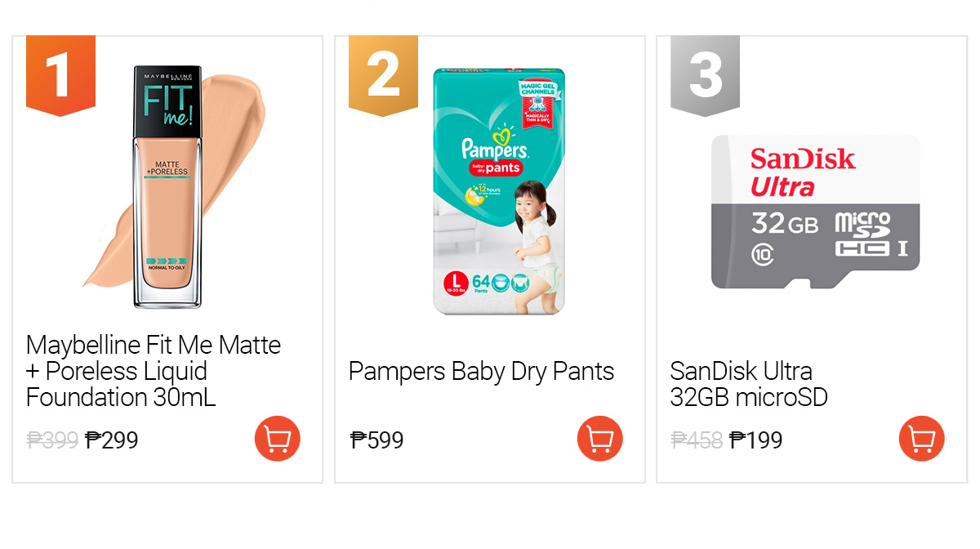Click the crossed-out ₱458 original price
980x549 pixels.
tap(697, 440)
